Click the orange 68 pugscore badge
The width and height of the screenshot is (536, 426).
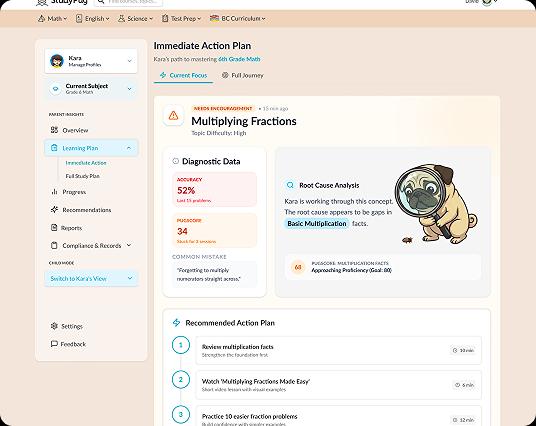298,267
